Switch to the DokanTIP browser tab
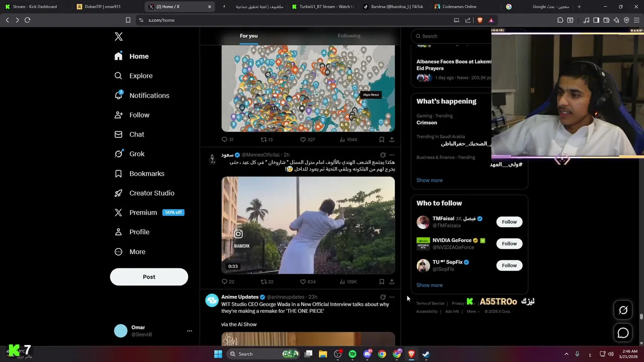The width and height of the screenshot is (644, 362). tap(107, 7)
